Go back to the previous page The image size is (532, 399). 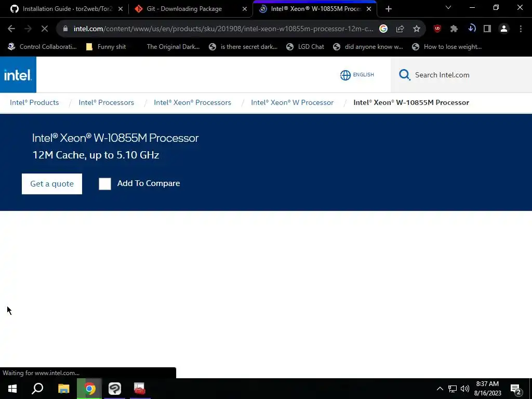[11, 29]
